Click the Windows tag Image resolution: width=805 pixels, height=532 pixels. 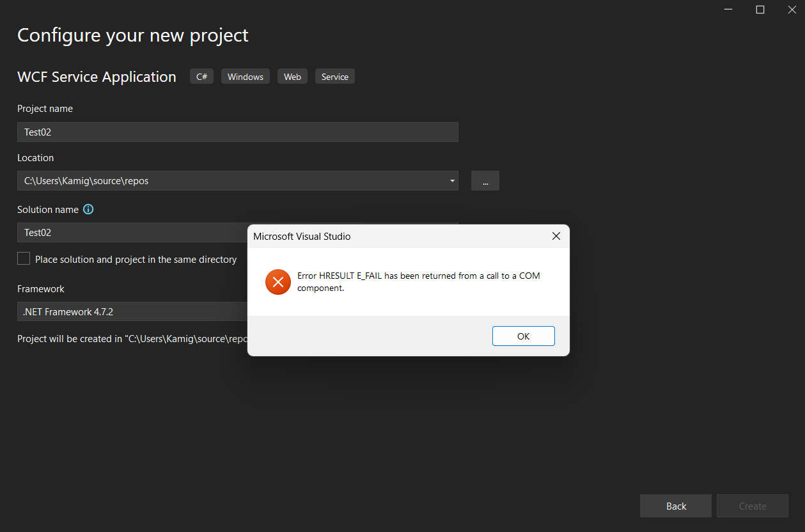(x=246, y=77)
